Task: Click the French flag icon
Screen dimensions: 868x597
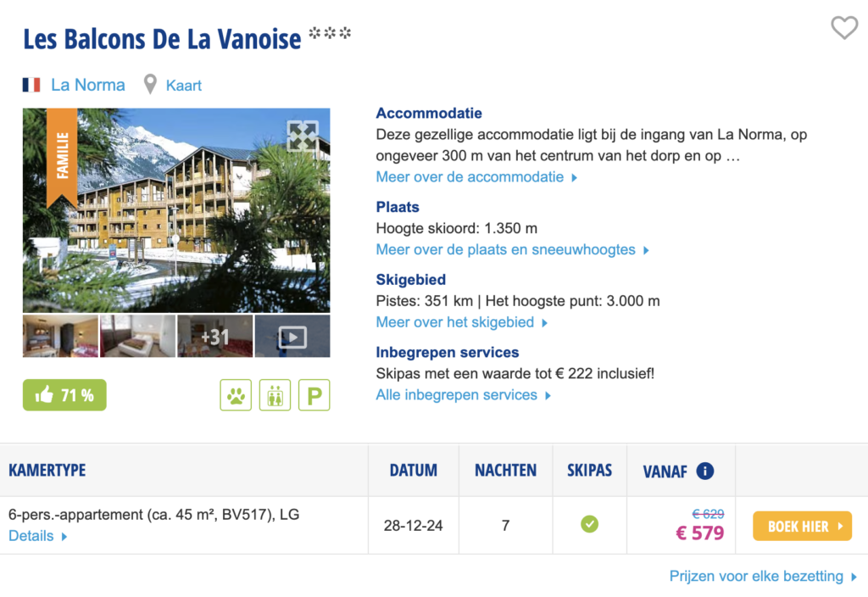Action: pos(31,85)
